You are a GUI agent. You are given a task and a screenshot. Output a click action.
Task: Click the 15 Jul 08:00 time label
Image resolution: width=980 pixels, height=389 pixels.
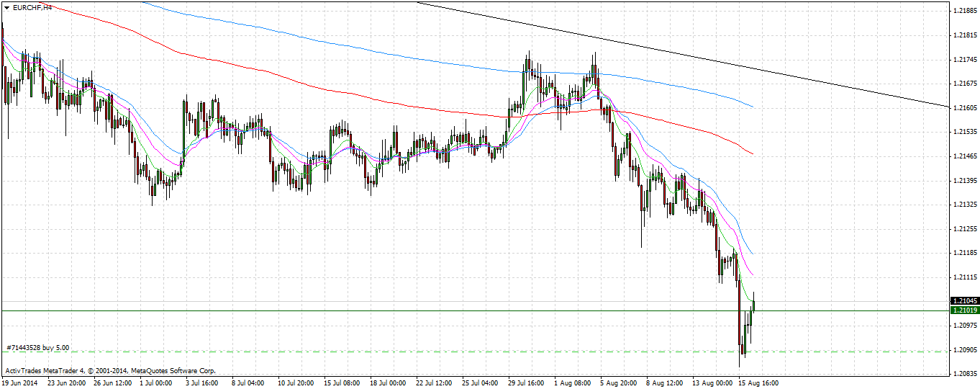(342, 383)
